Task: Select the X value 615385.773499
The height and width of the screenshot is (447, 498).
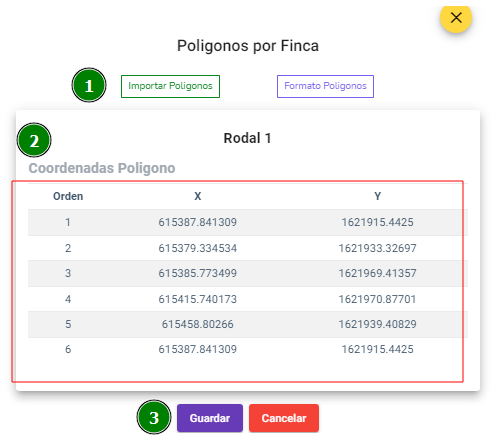Action: pos(198,273)
